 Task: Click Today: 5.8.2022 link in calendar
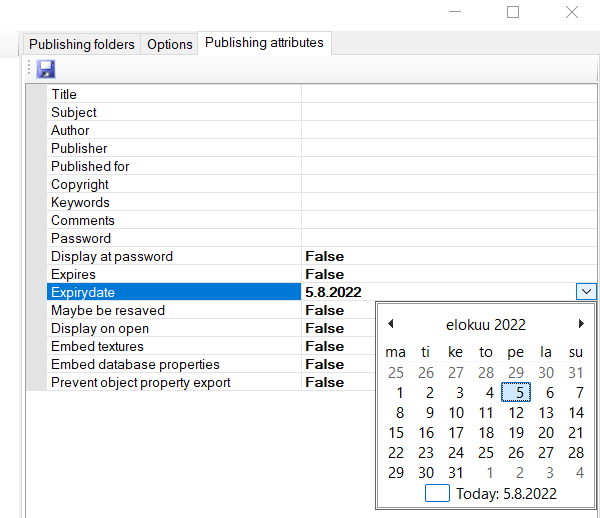pos(506,493)
